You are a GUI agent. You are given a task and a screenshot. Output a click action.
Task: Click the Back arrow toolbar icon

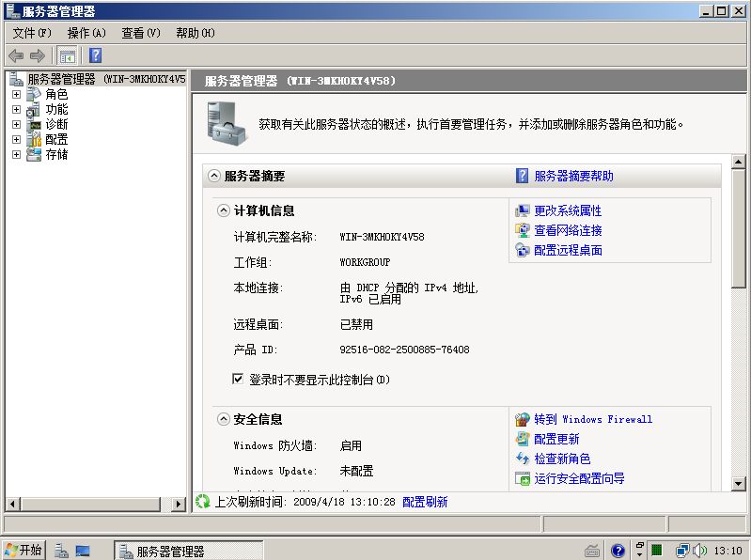(16, 55)
